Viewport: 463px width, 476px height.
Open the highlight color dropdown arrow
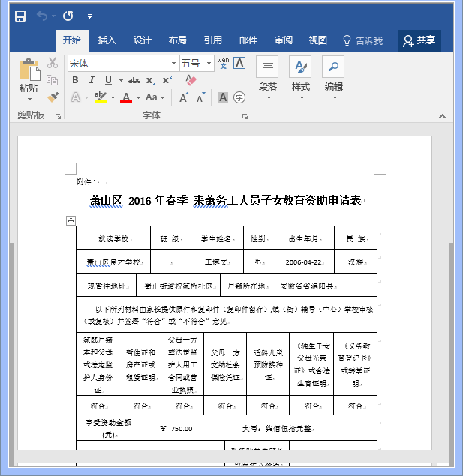coord(113,97)
